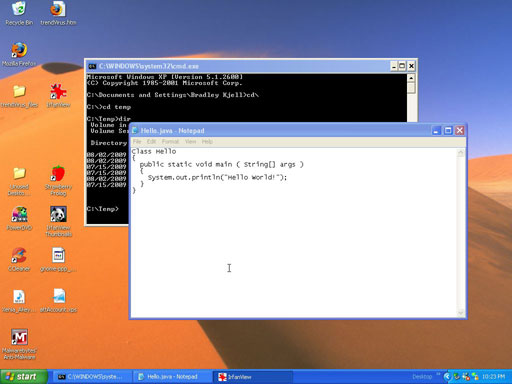This screenshot has height=384, width=512.
Task: Launch Mozilla Firefox desktop shortcut
Action: (19, 54)
